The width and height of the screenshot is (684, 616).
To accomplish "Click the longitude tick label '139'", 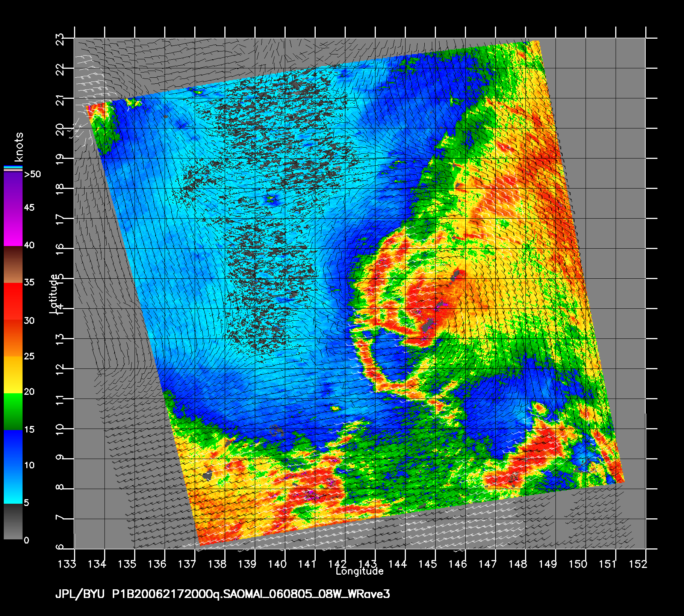I will click(x=247, y=564).
